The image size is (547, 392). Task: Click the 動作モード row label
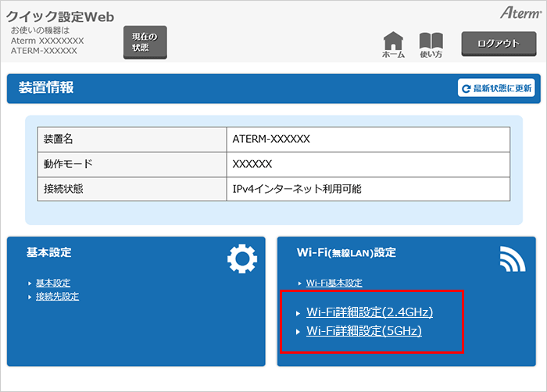pos(68,163)
